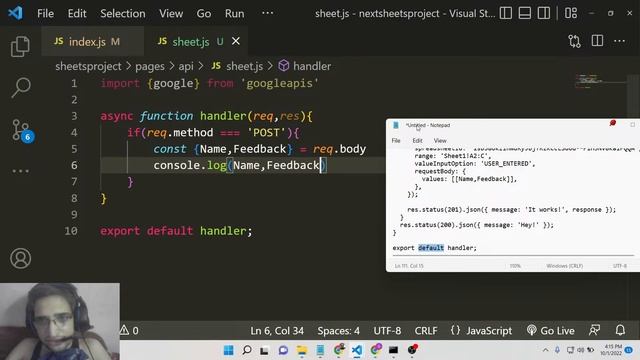Click the feedback icon in status bar
Viewport: 640px width, 360px height.
click(594, 330)
